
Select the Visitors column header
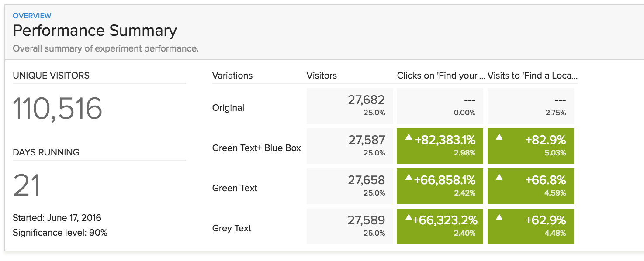[322, 76]
